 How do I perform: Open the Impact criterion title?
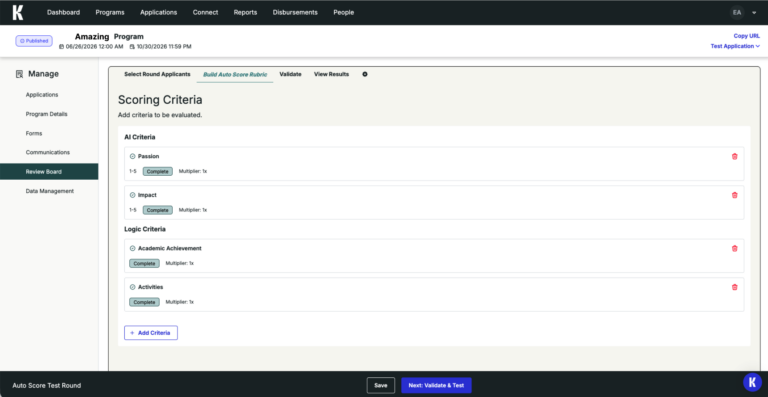coord(147,195)
